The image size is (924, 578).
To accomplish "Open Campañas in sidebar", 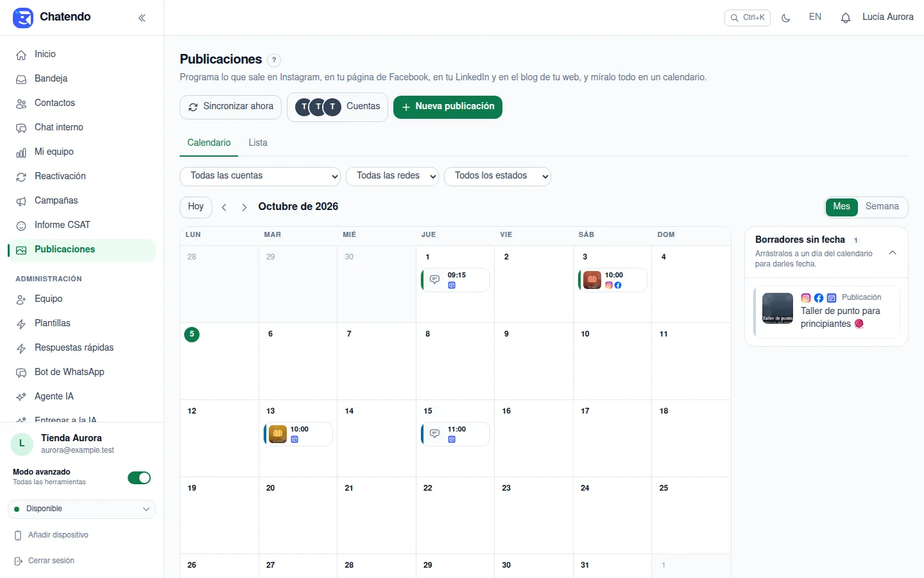I will pyautogui.click(x=81, y=201).
